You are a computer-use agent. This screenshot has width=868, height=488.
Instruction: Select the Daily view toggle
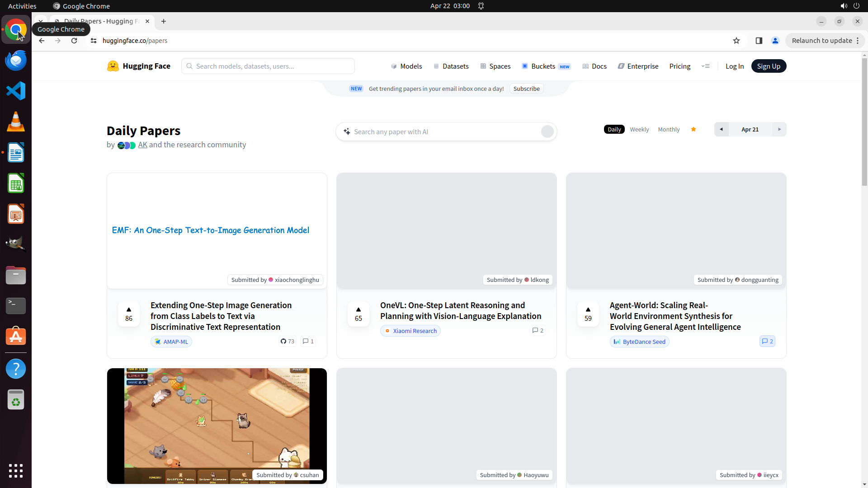click(614, 129)
